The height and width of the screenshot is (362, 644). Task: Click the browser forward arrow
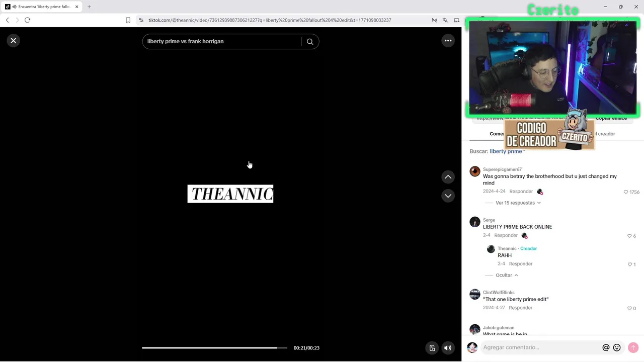17,20
